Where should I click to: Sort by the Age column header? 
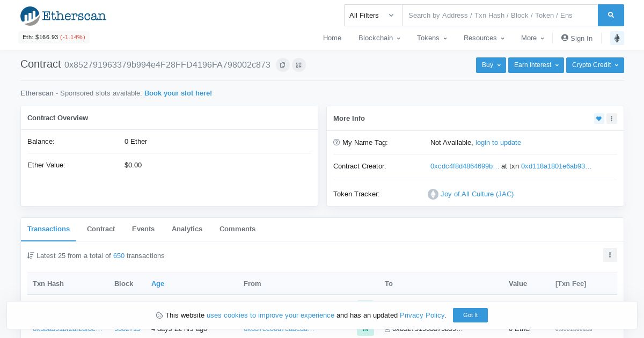pos(158,284)
